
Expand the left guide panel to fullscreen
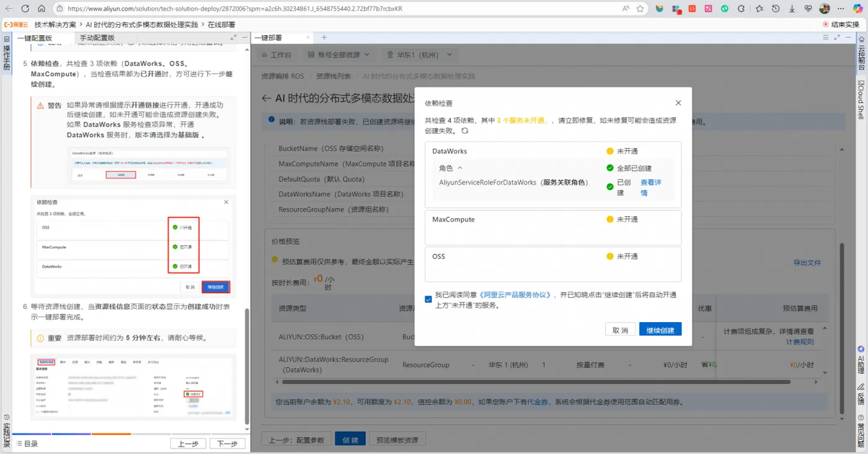tap(234, 38)
